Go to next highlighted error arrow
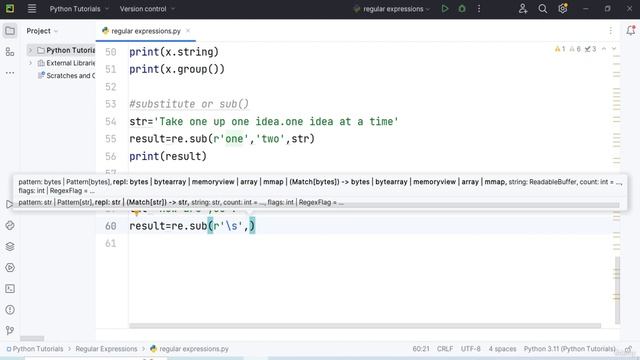The image size is (640, 360). click(x=613, y=49)
